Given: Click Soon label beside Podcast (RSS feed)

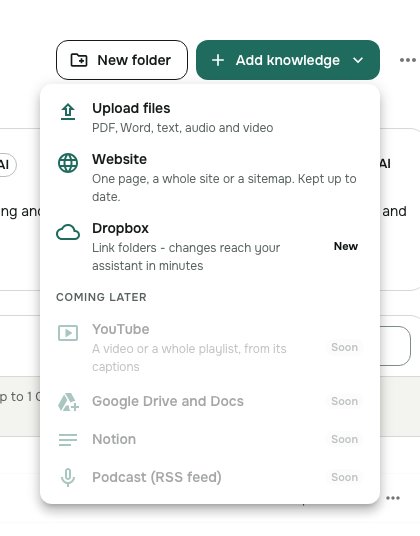Looking at the screenshot, I should coord(344,477).
